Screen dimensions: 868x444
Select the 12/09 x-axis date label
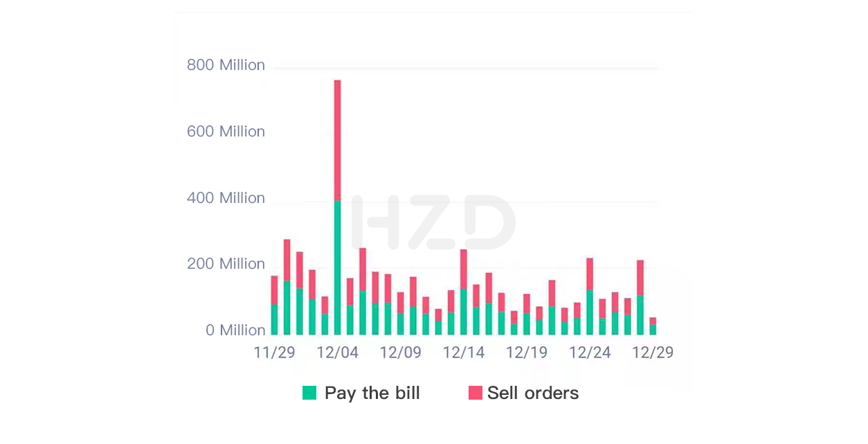point(400,353)
